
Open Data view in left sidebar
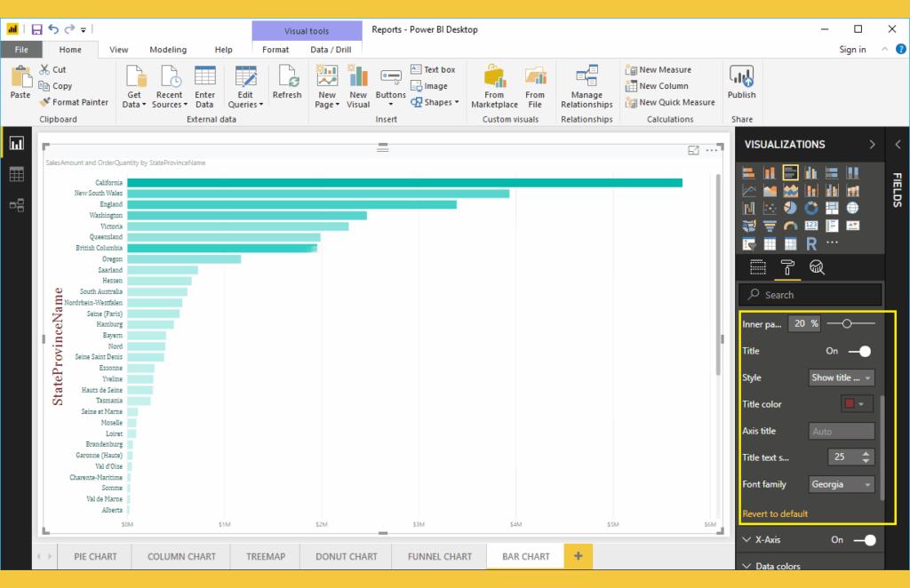point(16,174)
